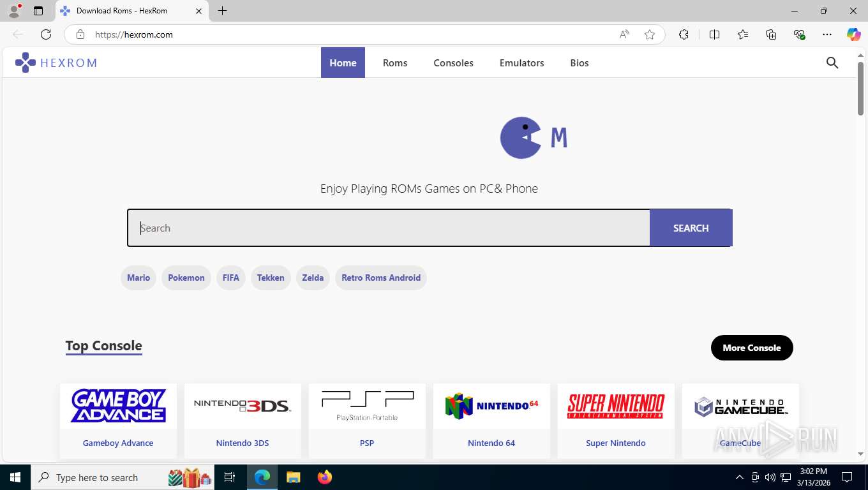
Task: Click the Nintendo 64 text link
Action: pyautogui.click(x=491, y=443)
